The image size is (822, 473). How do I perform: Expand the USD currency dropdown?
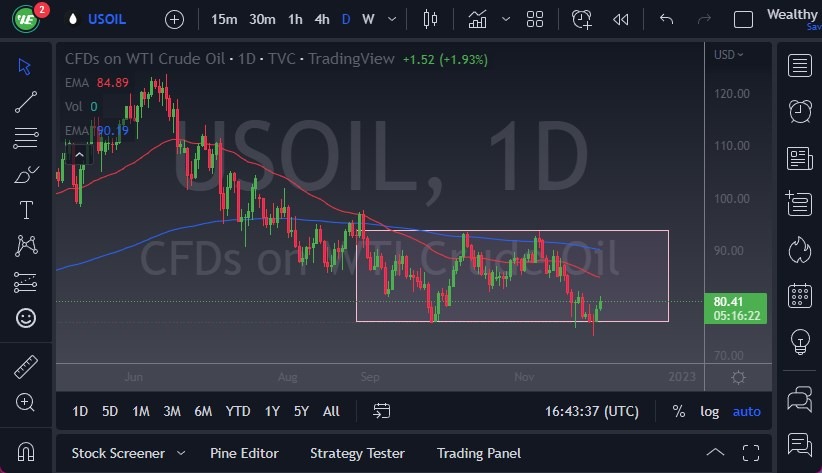click(x=728, y=55)
